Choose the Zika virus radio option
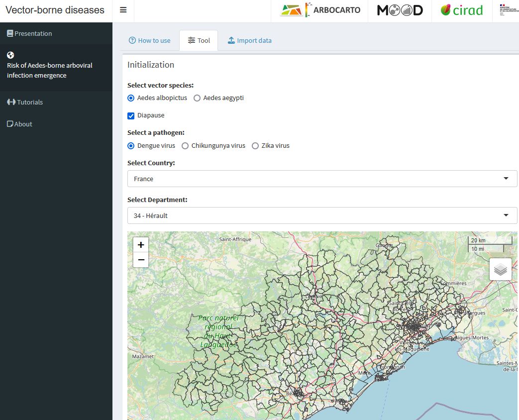Image resolution: width=519 pixels, height=420 pixels. 255,146
